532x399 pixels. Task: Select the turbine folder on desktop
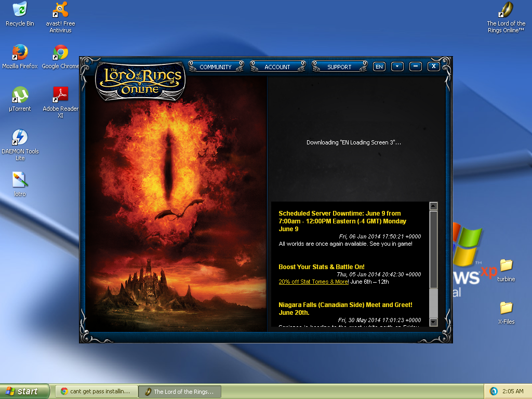[x=506, y=270]
